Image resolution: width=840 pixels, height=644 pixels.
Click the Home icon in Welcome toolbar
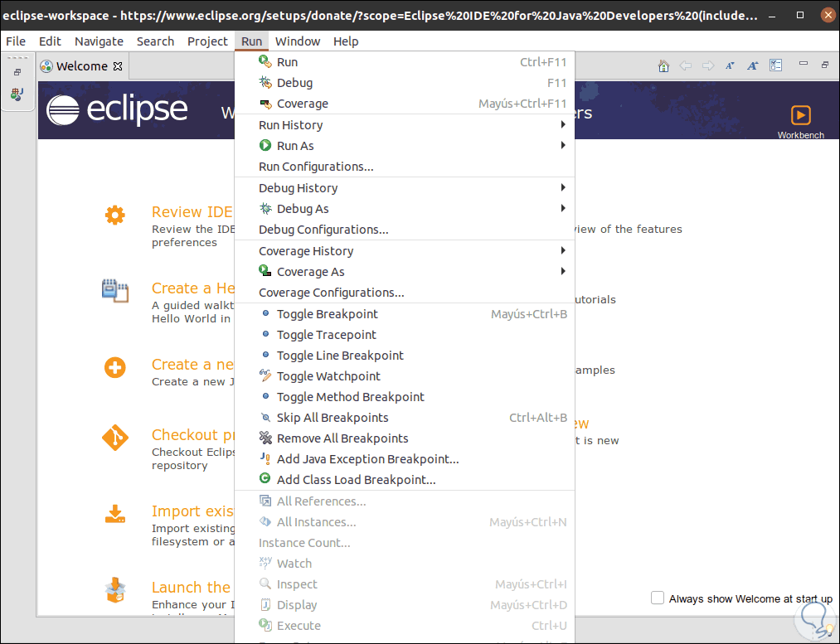663,65
